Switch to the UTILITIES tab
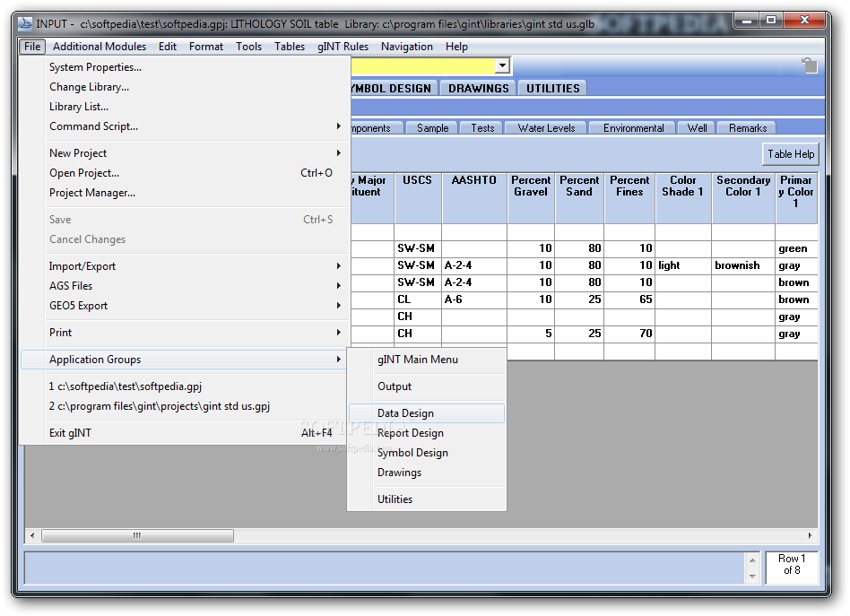Viewport: 850px width, 616px height. [x=552, y=89]
